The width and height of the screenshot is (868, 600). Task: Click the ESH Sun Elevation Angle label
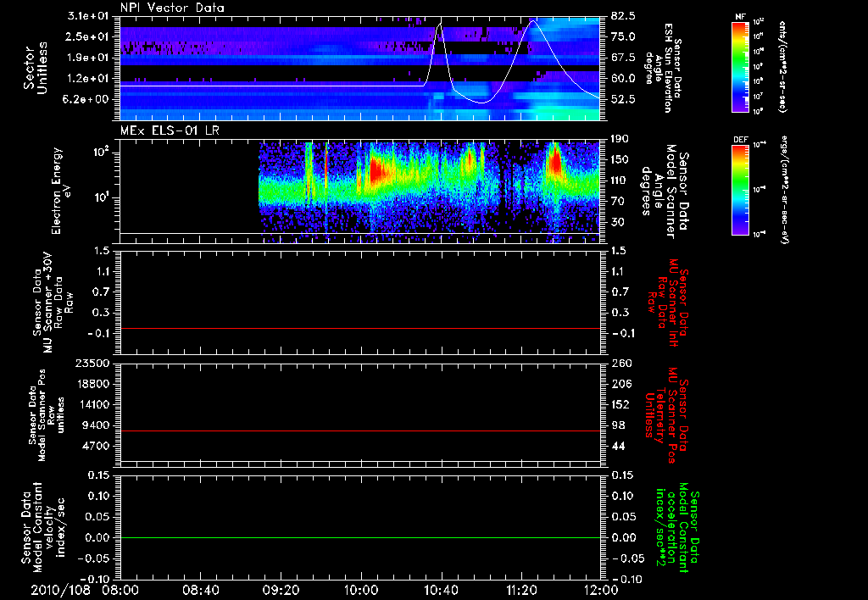coord(662,68)
